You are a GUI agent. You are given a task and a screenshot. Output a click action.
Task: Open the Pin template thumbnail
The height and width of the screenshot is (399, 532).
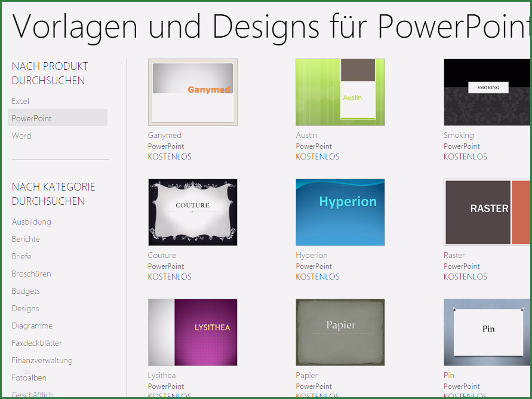[x=486, y=332]
